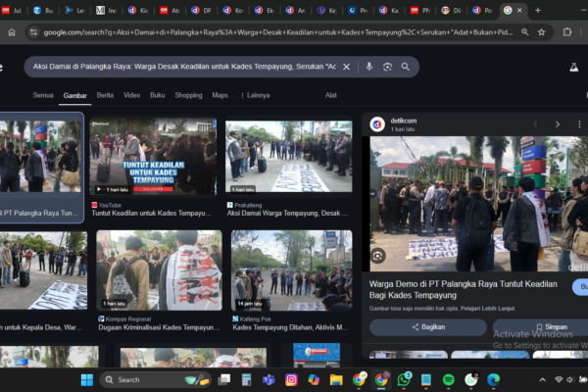Clear the search query with X

347,67
